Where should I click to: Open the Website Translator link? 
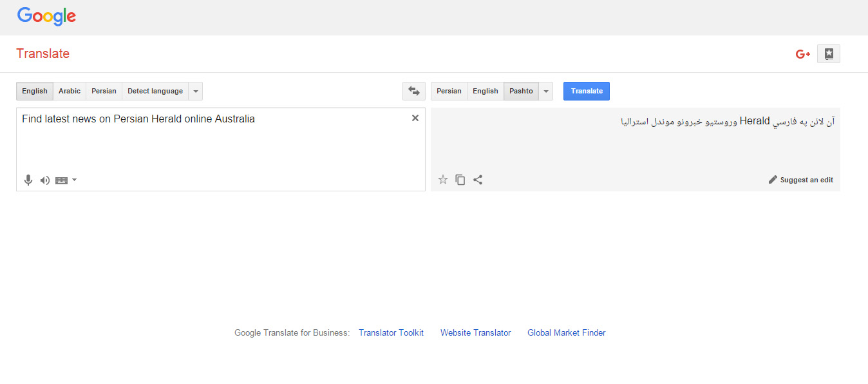(476, 333)
